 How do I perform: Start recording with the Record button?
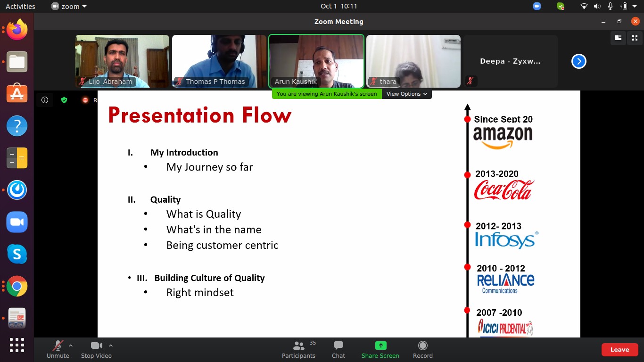[x=422, y=350]
